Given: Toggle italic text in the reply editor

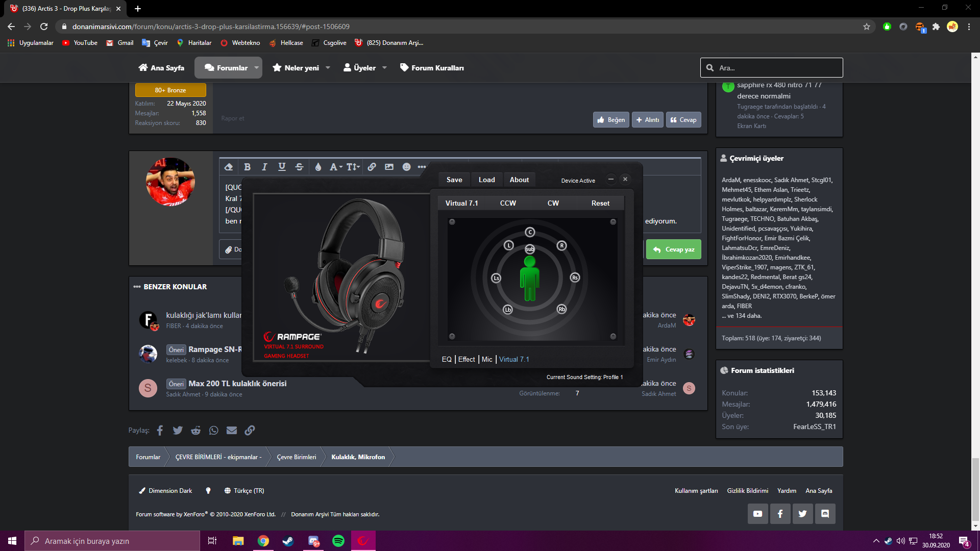Looking at the screenshot, I should [264, 167].
